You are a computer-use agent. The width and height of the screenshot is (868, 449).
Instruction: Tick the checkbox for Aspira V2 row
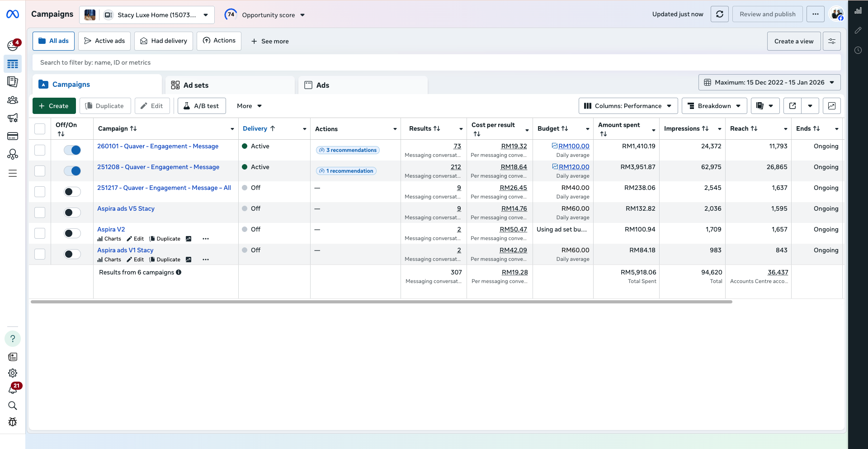(40, 233)
